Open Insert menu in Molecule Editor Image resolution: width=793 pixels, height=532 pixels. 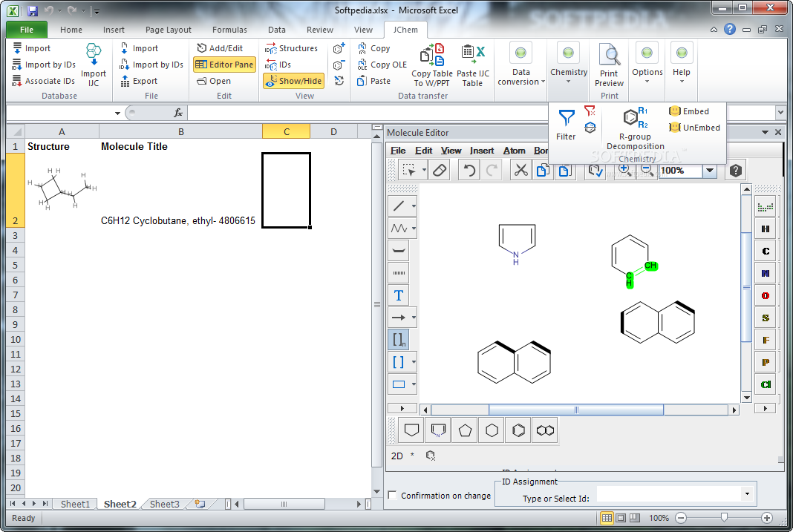tap(481, 151)
